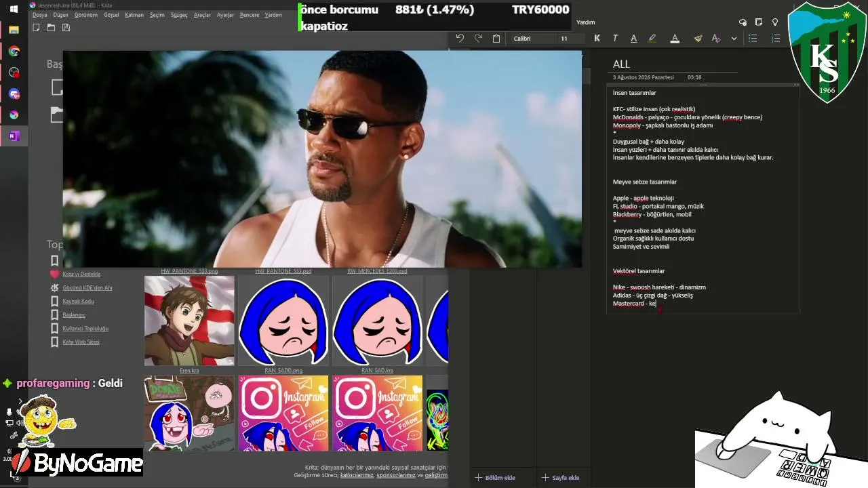Viewport: 868px width, 488px height.
Task: Click the KDE gear icon
Action: pos(55,288)
